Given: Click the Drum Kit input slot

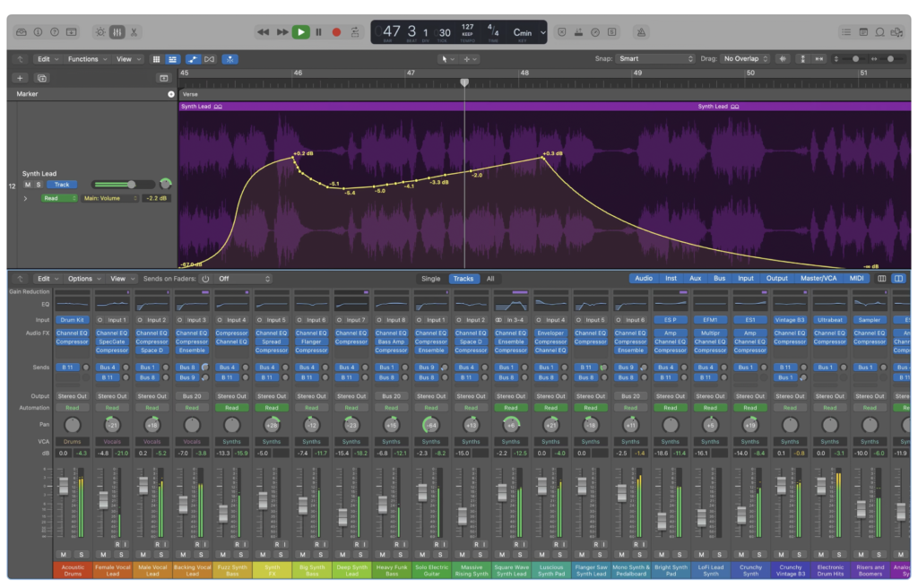Looking at the screenshot, I should (72, 320).
